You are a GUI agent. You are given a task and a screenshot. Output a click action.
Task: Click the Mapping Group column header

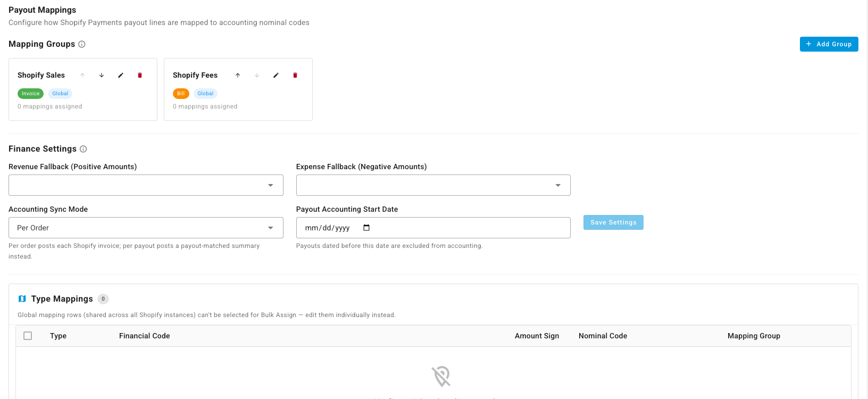[754, 336]
